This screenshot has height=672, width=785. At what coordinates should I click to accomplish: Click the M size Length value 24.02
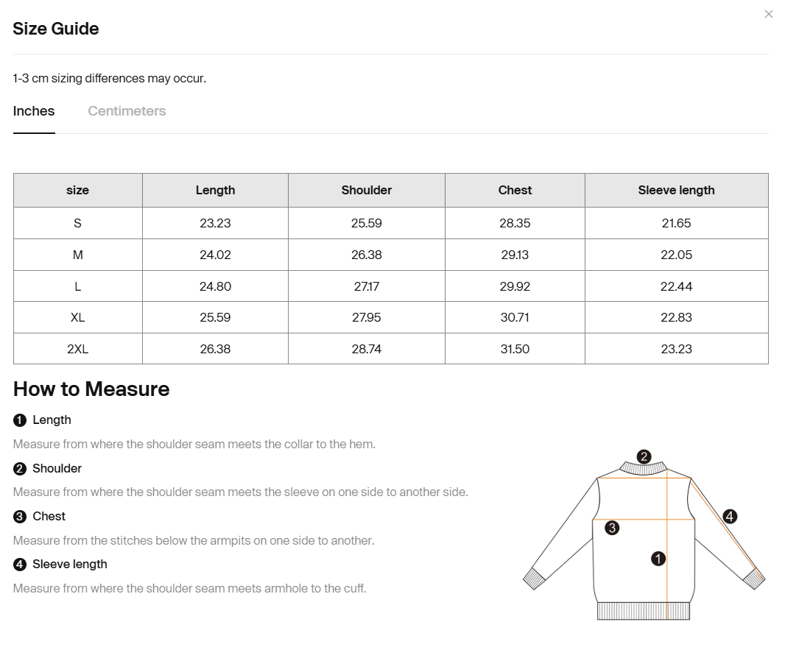click(x=215, y=255)
